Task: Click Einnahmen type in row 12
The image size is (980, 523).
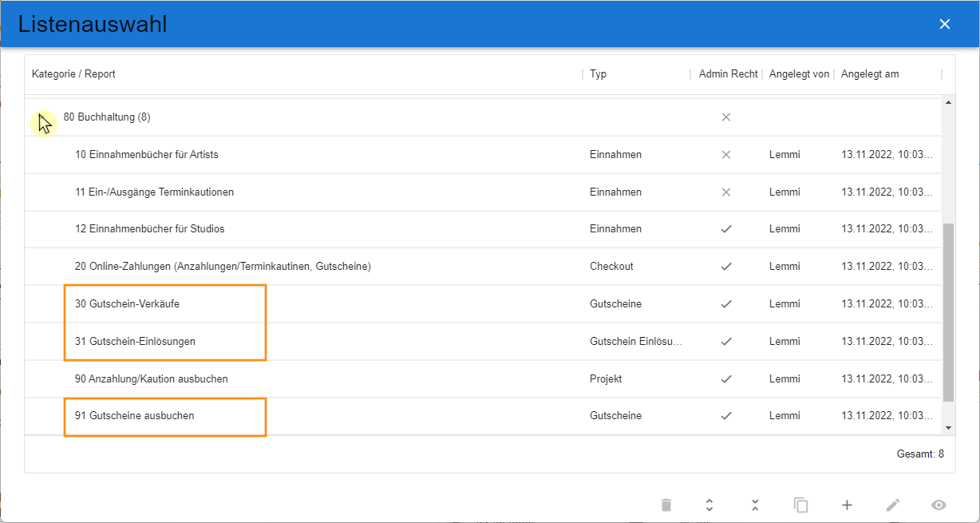Action: point(615,228)
